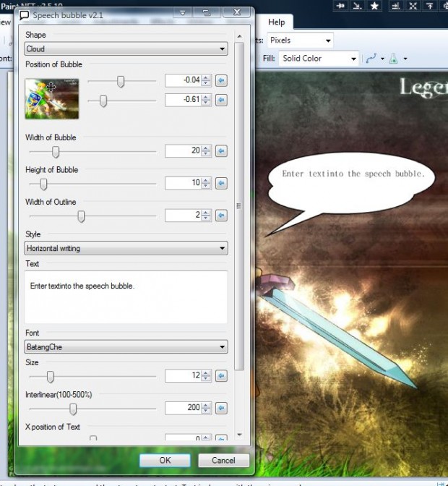The height and width of the screenshot is (486, 448).
Task: Increase Width of Outline with up spinner
Action: pyautogui.click(x=206, y=213)
